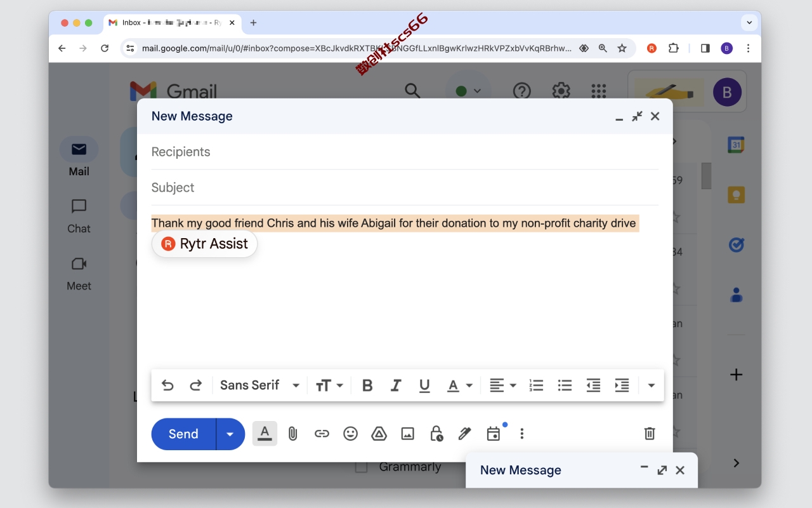Toggle confidential mode lock icon
The image size is (812, 508).
(x=436, y=434)
